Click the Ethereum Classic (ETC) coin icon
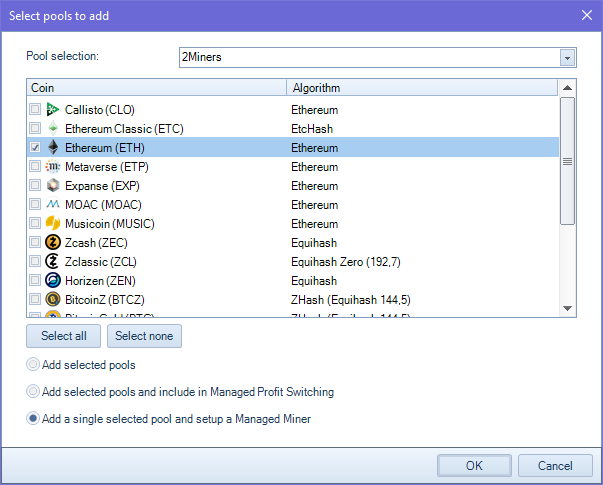Screen dimensions: 603x485 point(53,128)
